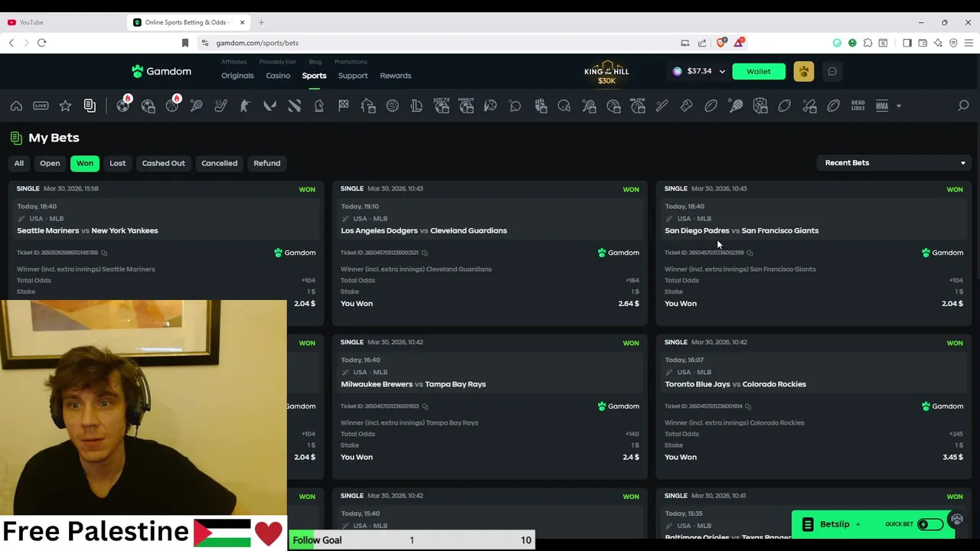Copy Padres vs Giants ticket ID
Image resolution: width=980 pixels, height=551 pixels.
click(x=750, y=253)
